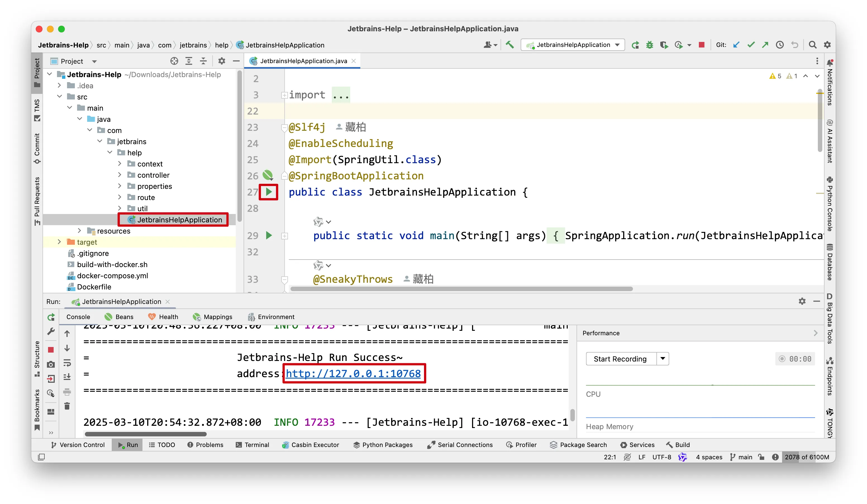
Task: Click the Git update project arrow
Action: click(736, 45)
